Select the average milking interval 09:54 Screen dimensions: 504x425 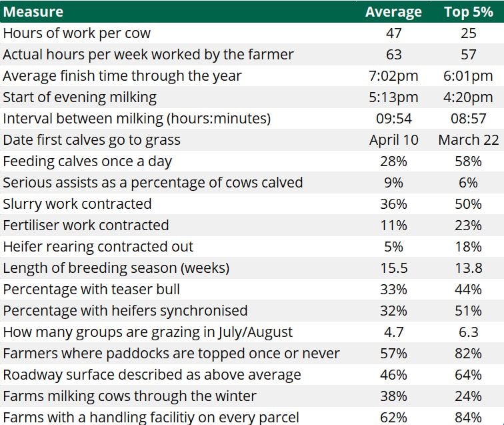pos(393,118)
